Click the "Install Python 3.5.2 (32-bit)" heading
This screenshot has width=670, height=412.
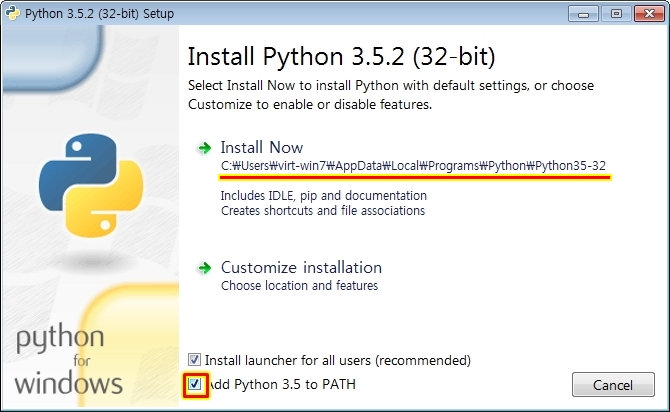(x=341, y=57)
